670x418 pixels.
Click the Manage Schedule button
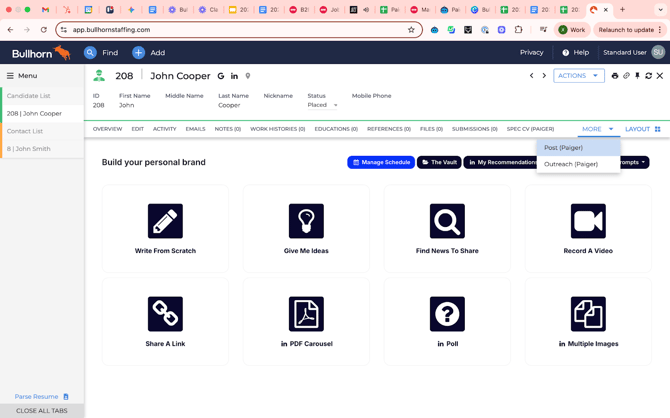click(381, 162)
